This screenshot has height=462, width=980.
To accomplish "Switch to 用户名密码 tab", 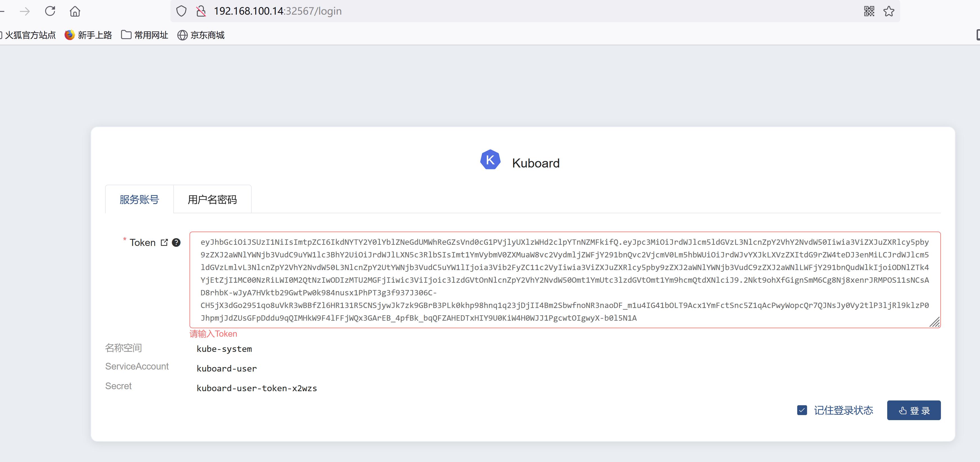I will click(212, 199).
